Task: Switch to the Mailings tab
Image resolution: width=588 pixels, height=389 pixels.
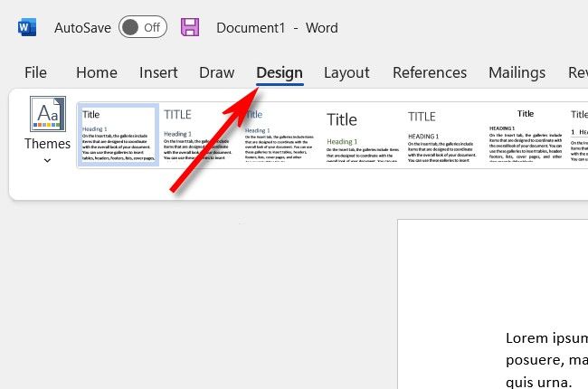Action: pos(517,72)
